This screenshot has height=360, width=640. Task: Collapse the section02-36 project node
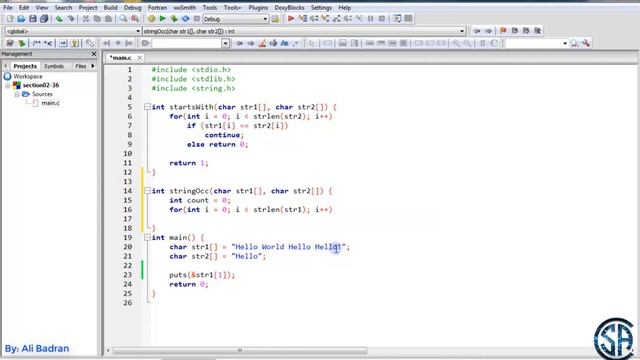(7, 85)
